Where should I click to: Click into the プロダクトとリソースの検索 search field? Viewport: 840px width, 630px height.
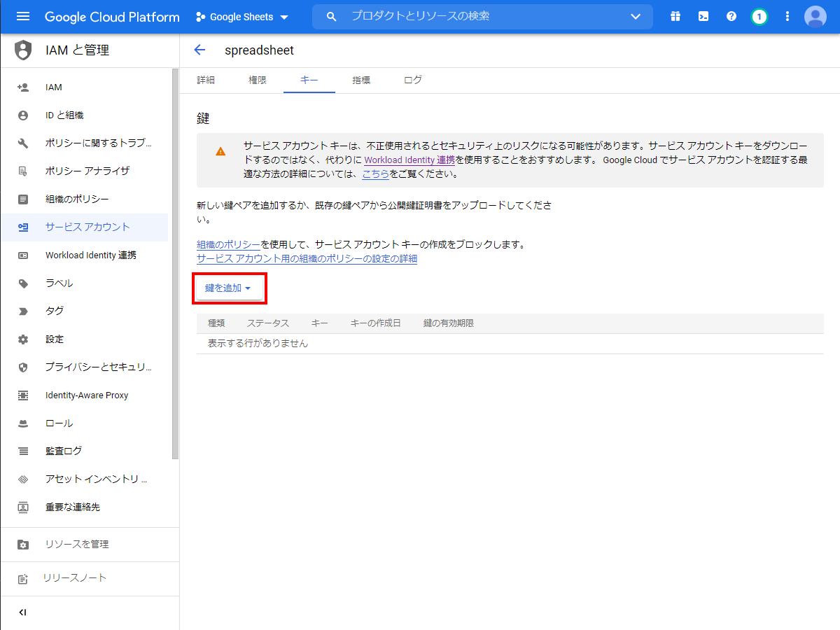coord(483,16)
